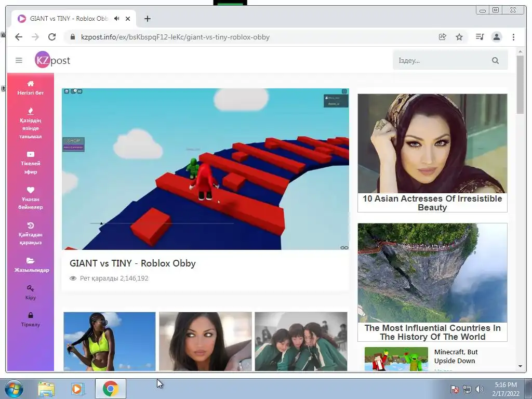
Task: Open File Explorer from the taskbar
Action: coord(46,389)
